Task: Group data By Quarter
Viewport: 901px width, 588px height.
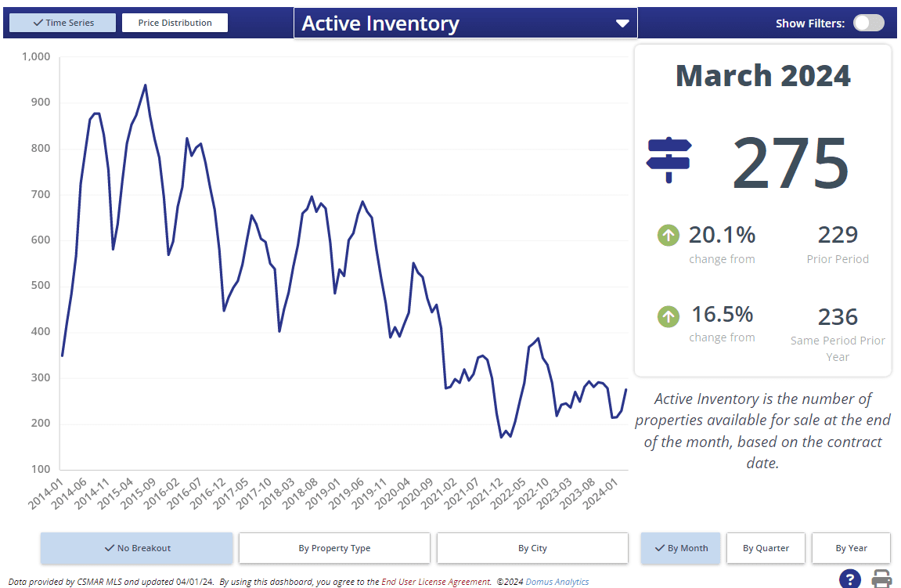Action: click(766, 548)
